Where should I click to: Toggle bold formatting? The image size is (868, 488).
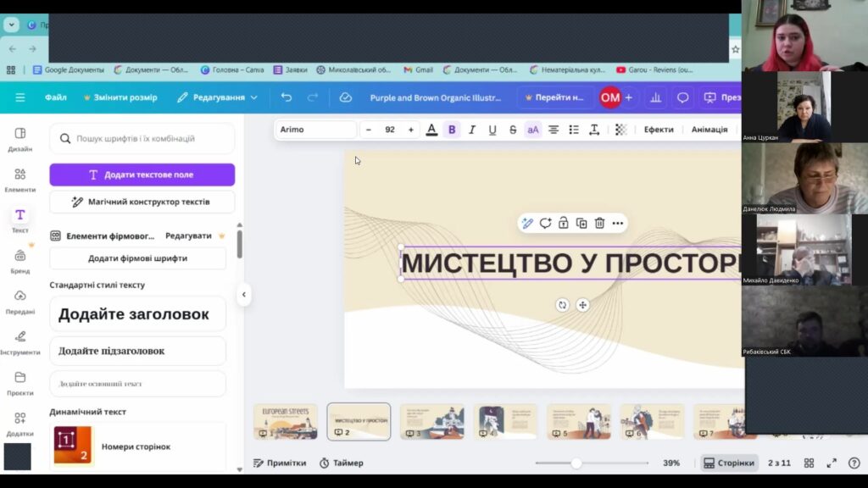[x=452, y=130]
